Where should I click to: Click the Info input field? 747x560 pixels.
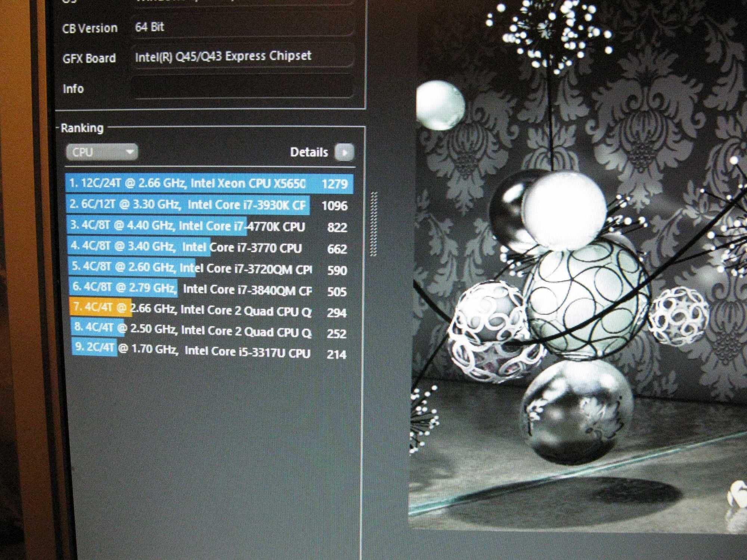[242, 87]
